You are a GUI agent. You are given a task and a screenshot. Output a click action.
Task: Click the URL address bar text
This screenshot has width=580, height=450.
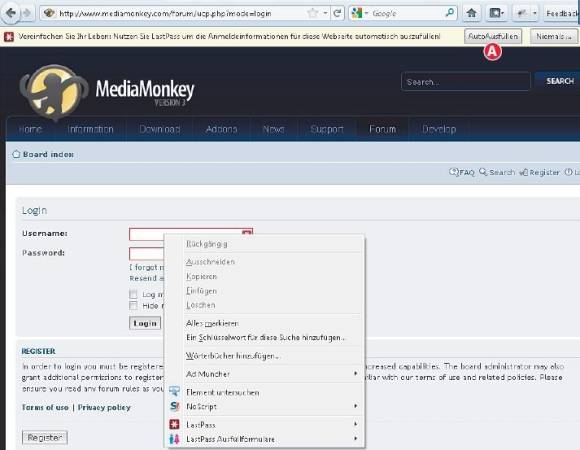[165, 14]
